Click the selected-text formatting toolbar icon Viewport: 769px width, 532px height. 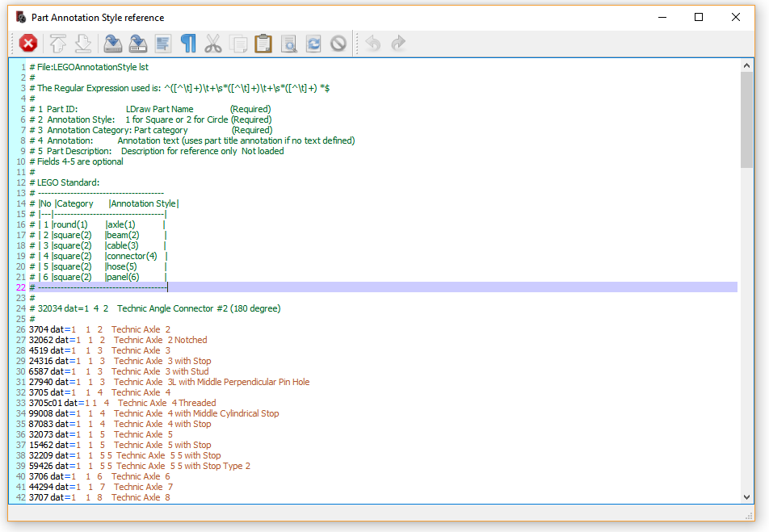point(162,43)
